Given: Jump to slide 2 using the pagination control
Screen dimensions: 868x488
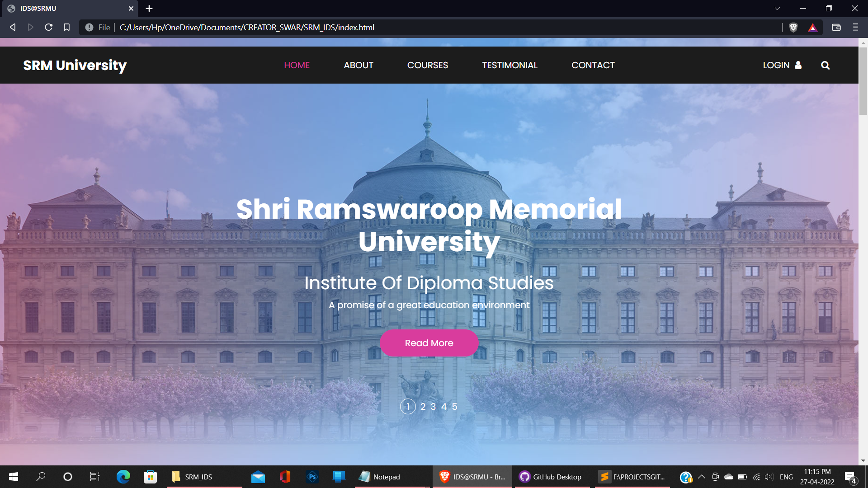Looking at the screenshot, I should click(422, 406).
